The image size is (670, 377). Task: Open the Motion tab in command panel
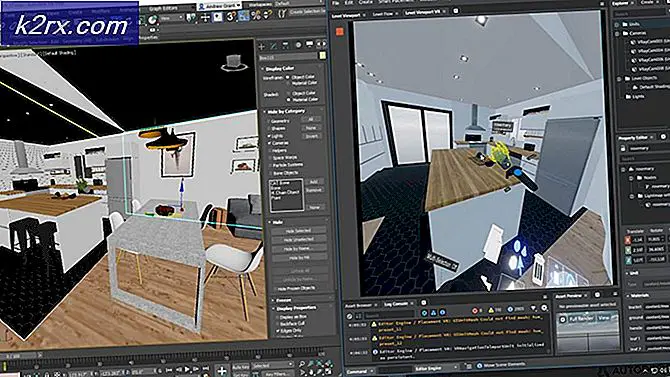pos(298,45)
